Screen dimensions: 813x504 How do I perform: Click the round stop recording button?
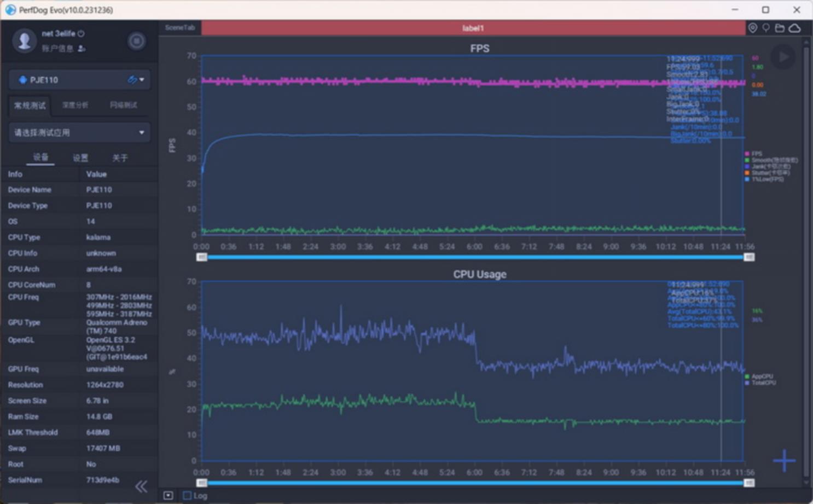(137, 41)
